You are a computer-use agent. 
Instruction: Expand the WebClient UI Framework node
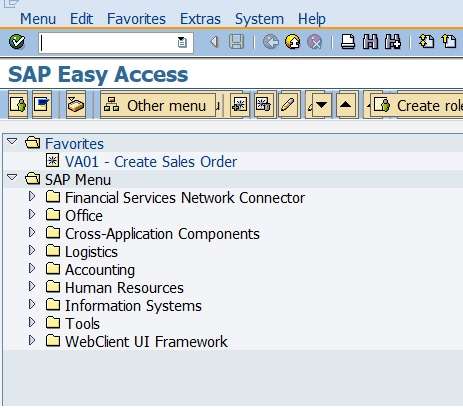32,340
